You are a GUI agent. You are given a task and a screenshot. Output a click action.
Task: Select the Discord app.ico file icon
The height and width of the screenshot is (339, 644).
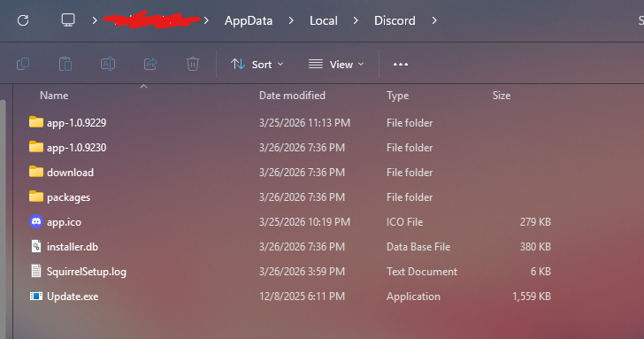[x=36, y=221]
